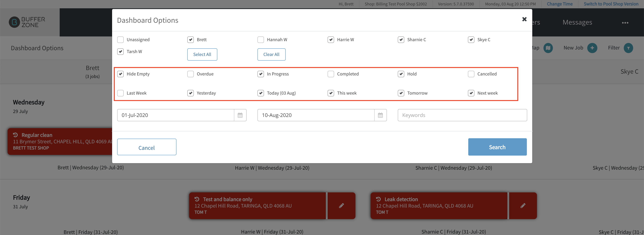Open the Leak detection job card

pos(439,206)
